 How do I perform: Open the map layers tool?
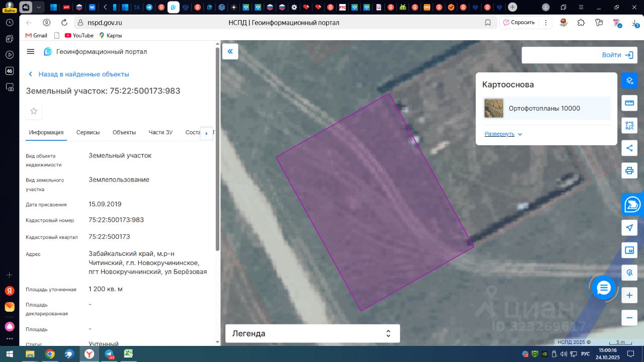[629, 80]
